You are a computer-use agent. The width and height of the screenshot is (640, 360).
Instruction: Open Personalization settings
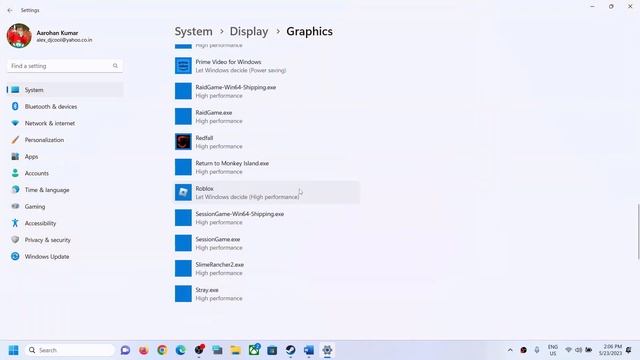(65, 140)
